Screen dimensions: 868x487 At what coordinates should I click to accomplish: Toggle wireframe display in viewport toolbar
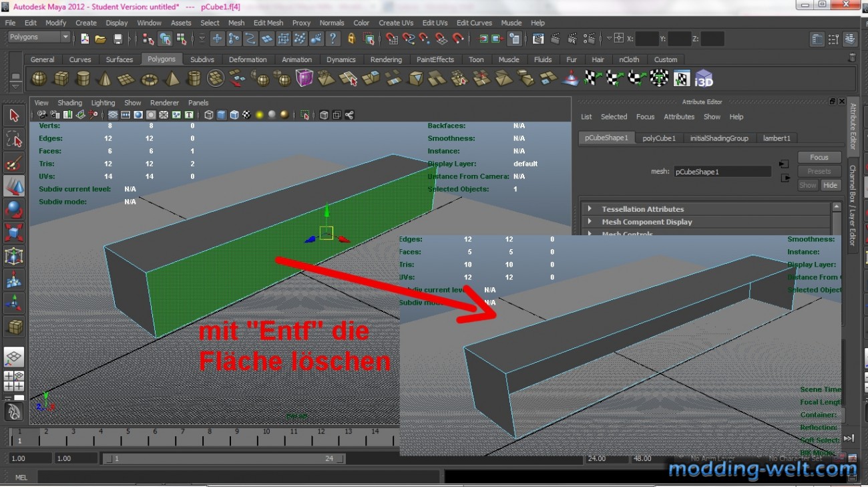[209, 115]
